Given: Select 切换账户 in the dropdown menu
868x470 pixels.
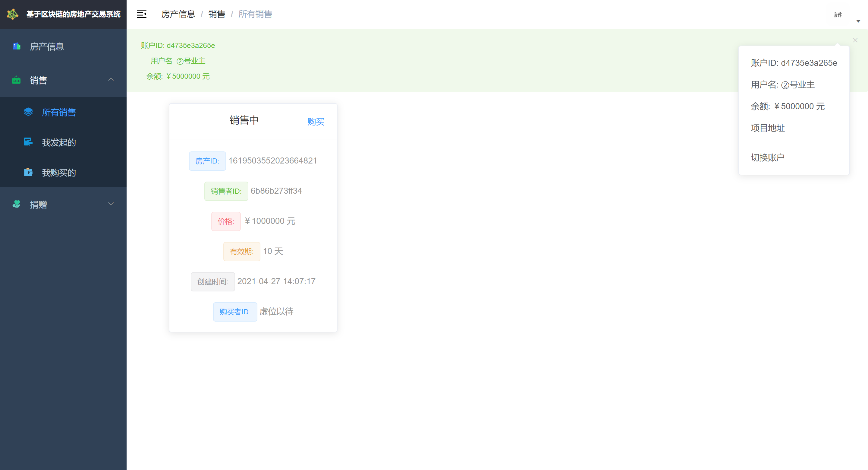Looking at the screenshot, I should pyautogui.click(x=768, y=157).
